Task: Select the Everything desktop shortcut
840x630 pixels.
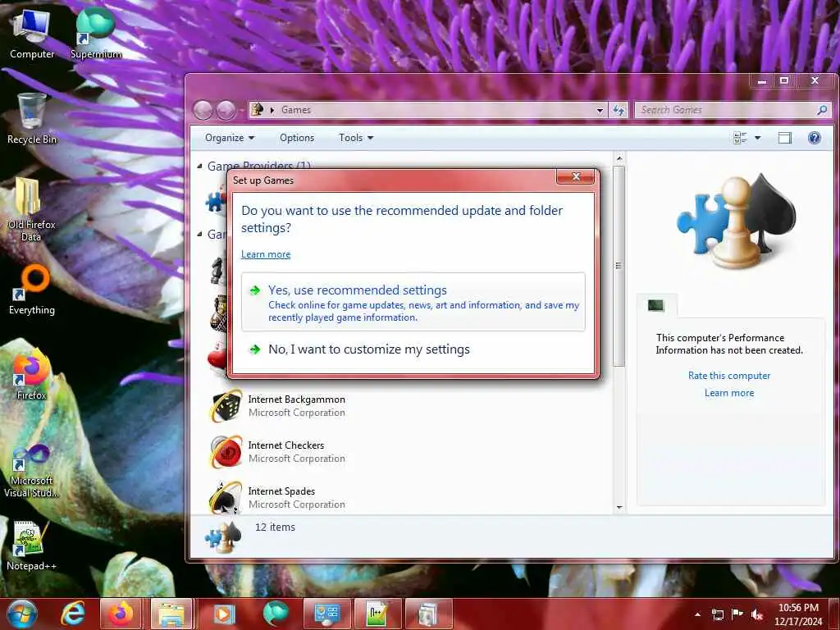Action: tap(31, 290)
